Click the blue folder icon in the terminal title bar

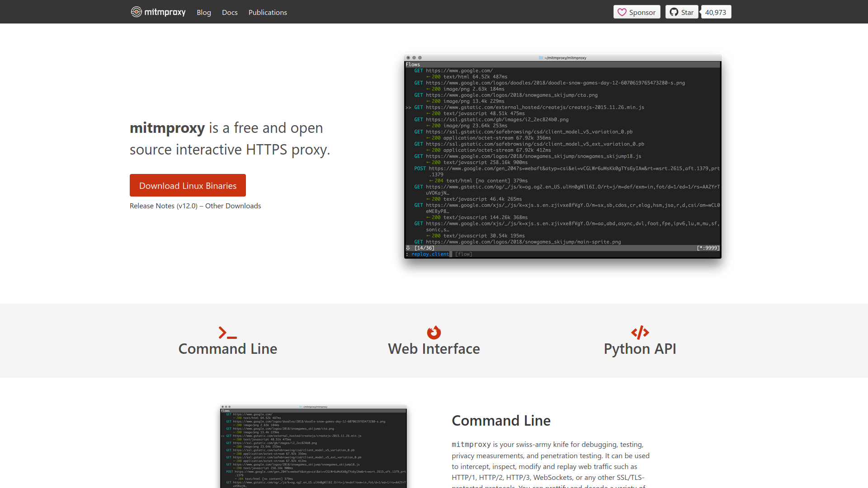click(x=541, y=58)
